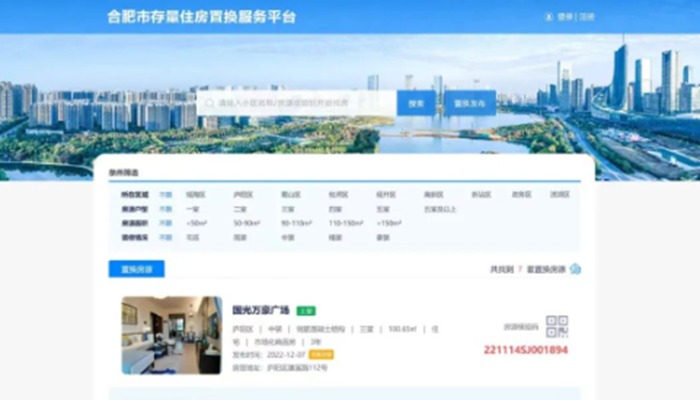Select 庐阳区 district filter
The width and height of the screenshot is (700, 400).
[x=240, y=195]
